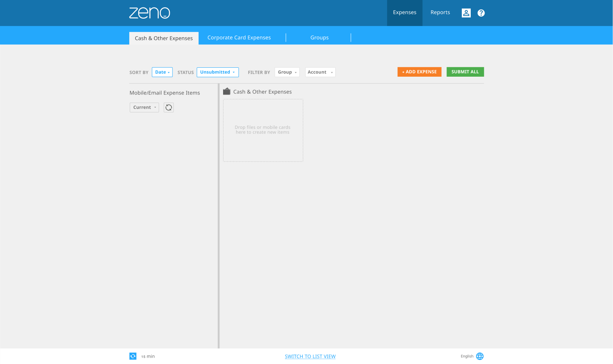Click the green Submit All button
The image size is (613, 364).
click(465, 72)
